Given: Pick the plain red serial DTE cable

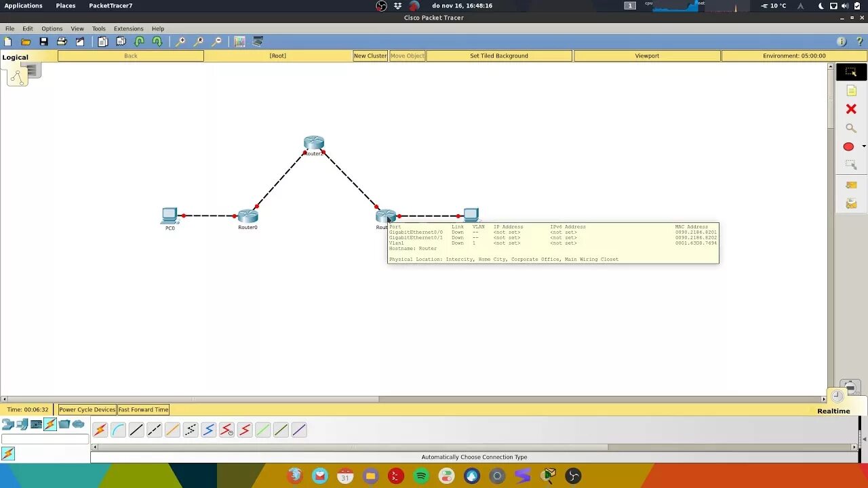Looking at the screenshot, I should [x=245, y=430].
